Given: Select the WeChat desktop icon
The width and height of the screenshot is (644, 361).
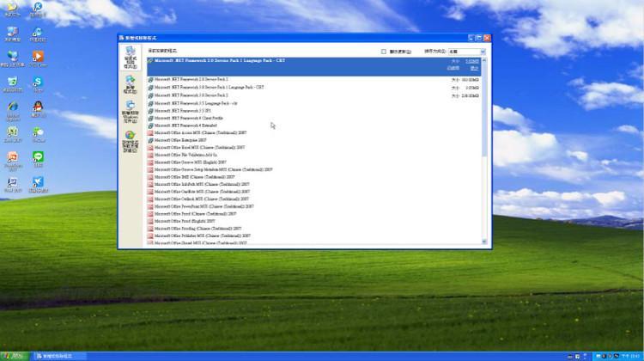Looking at the screenshot, I should (38, 134).
